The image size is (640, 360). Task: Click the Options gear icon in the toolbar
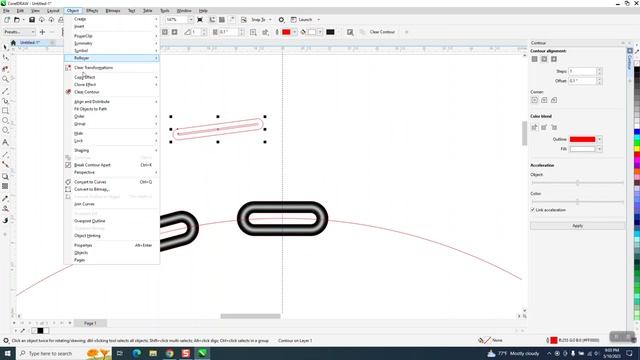(281, 20)
